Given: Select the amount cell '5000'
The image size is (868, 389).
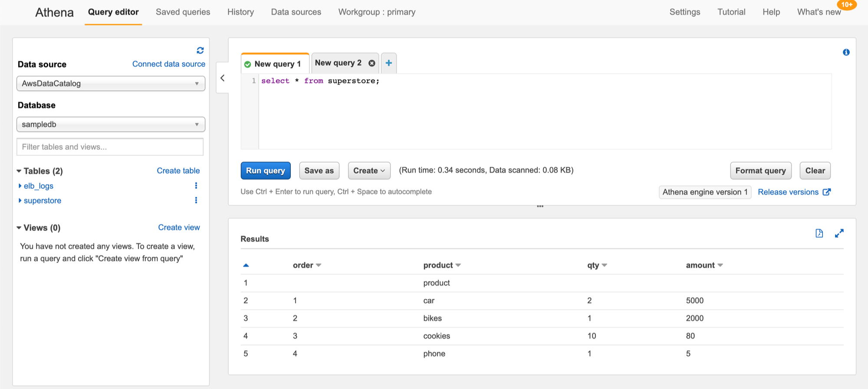Looking at the screenshot, I should [694, 300].
